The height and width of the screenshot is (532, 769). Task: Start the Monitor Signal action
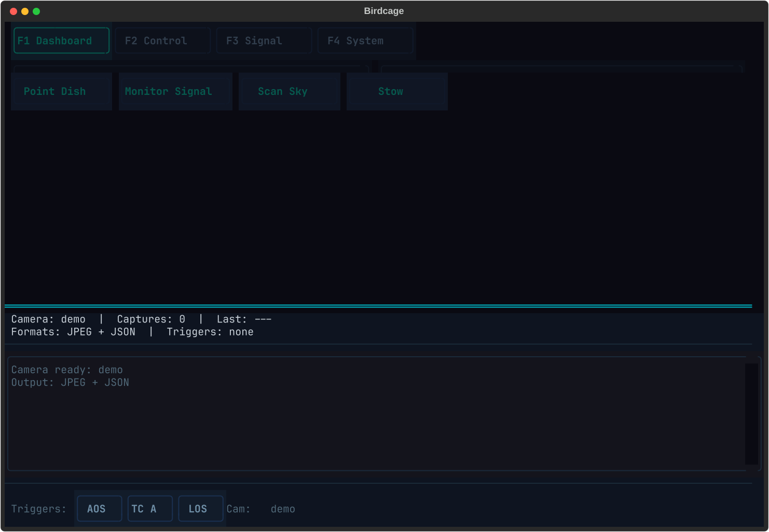point(175,91)
